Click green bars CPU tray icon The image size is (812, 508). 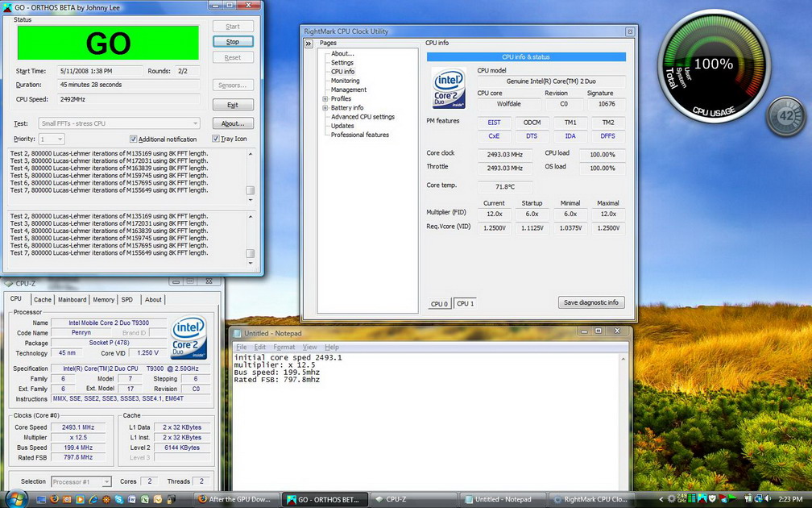point(692,498)
